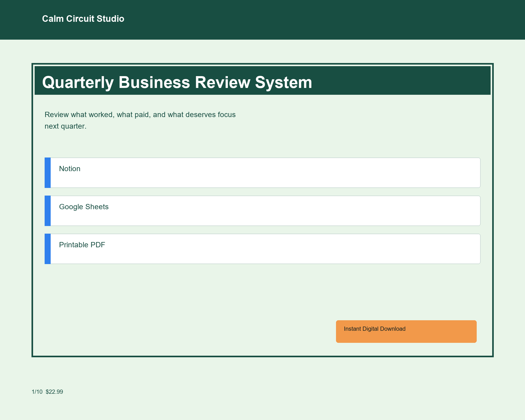Click the $22.99 price label
525x420 pixels.
[x=54, y=392]
